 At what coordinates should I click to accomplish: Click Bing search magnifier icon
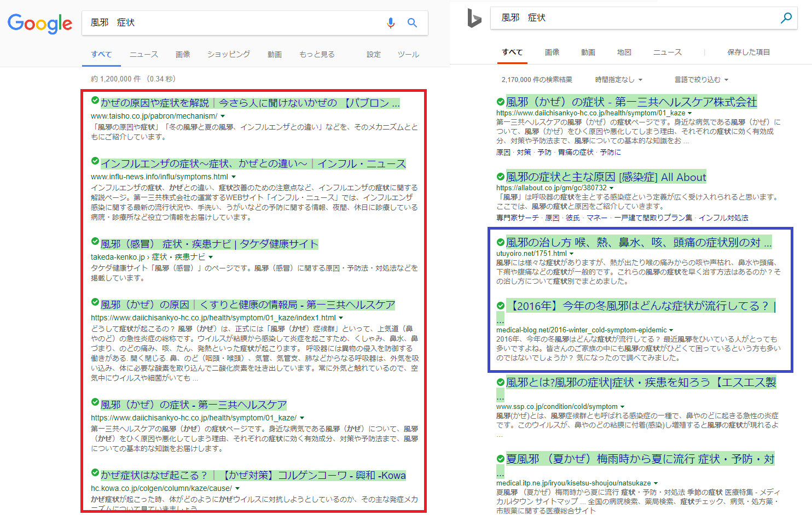(786, 18)
